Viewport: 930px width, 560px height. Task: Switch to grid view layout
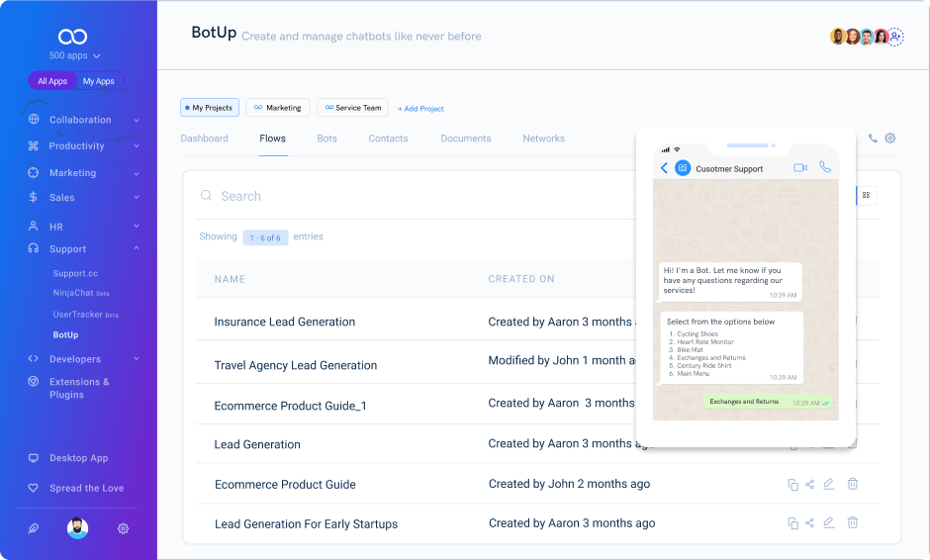tap(866, 196)
